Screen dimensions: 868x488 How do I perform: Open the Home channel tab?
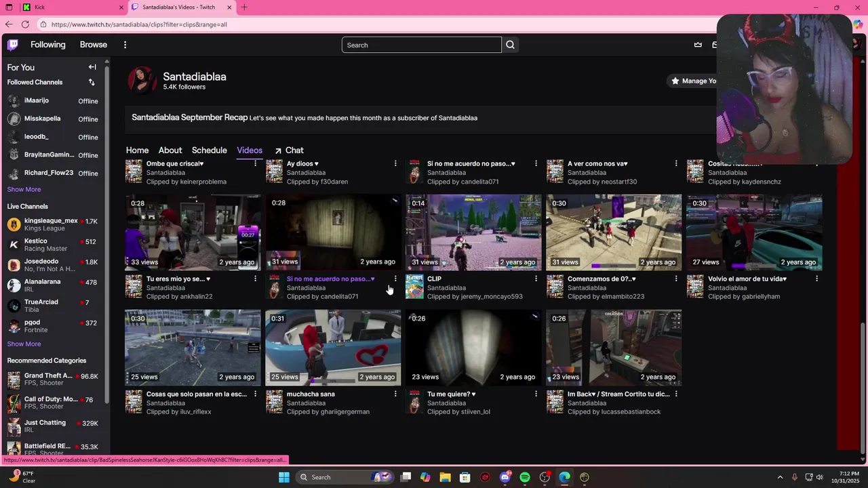click(137, 150)
